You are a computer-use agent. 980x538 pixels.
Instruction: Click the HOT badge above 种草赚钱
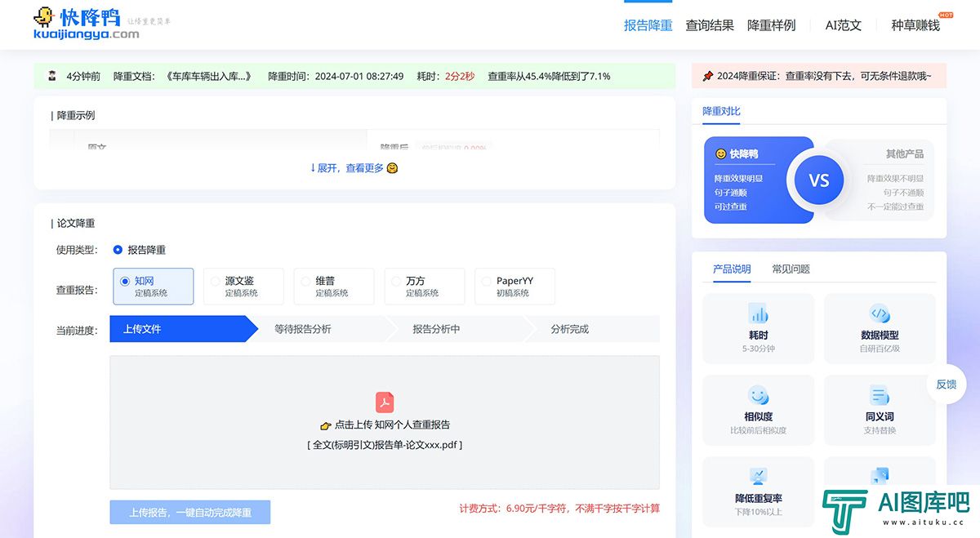pyautogui.click(x=946, y=15)
